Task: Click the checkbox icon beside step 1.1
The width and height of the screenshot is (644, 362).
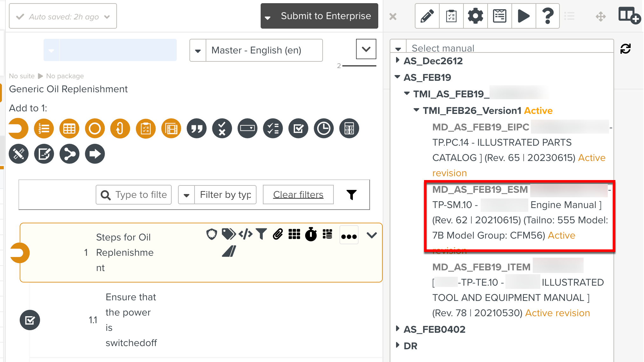Action: pyautogui.click(x=30, y=320)
